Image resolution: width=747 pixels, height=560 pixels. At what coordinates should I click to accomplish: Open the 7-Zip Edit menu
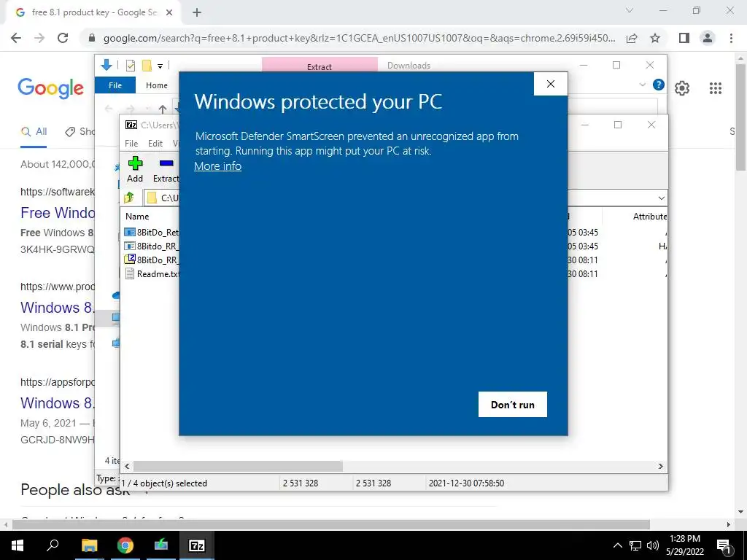click(x=155, y=144)
